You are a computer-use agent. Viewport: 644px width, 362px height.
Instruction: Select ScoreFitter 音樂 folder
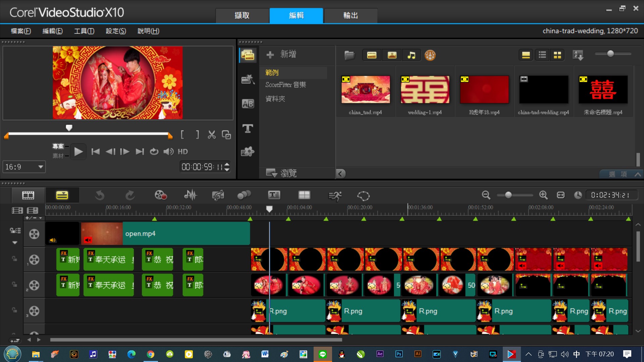[285, 85]
